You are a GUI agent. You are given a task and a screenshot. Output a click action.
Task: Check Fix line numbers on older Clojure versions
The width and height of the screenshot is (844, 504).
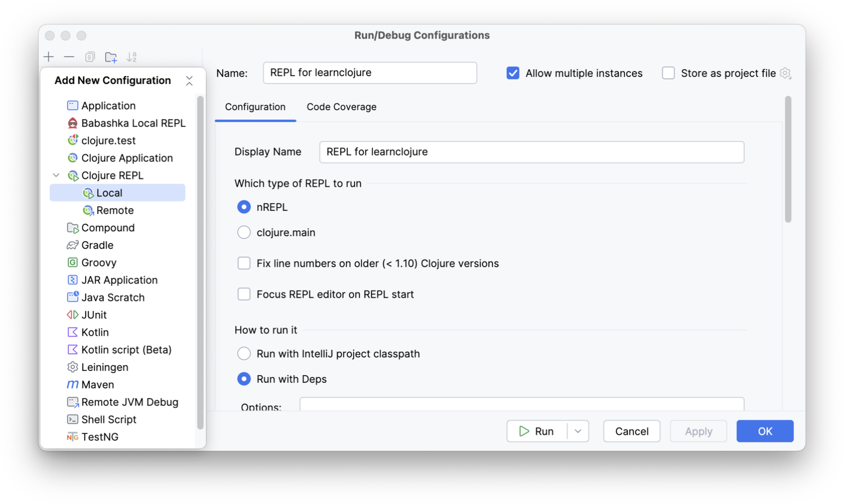click(244, 263)
